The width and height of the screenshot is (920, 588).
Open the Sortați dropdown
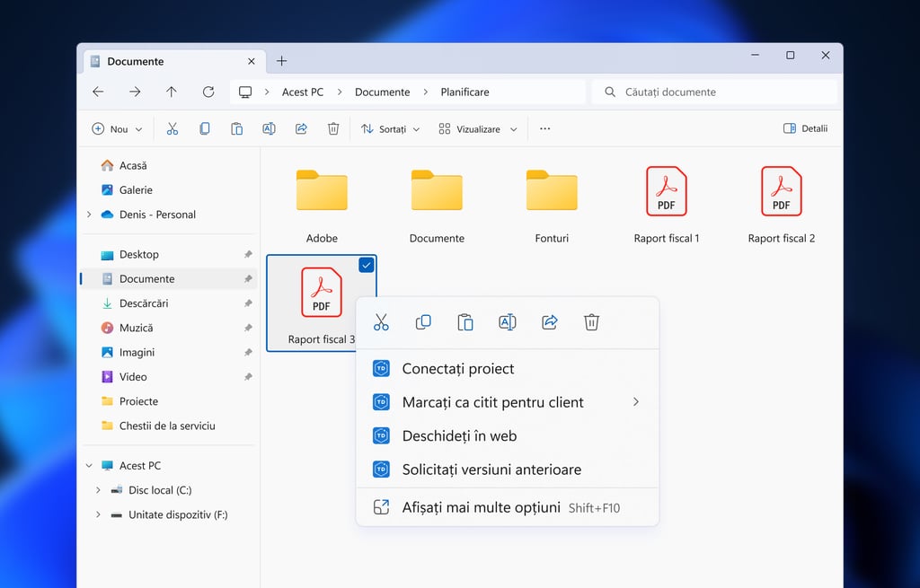pyautogui.click(x=390, y=129)
